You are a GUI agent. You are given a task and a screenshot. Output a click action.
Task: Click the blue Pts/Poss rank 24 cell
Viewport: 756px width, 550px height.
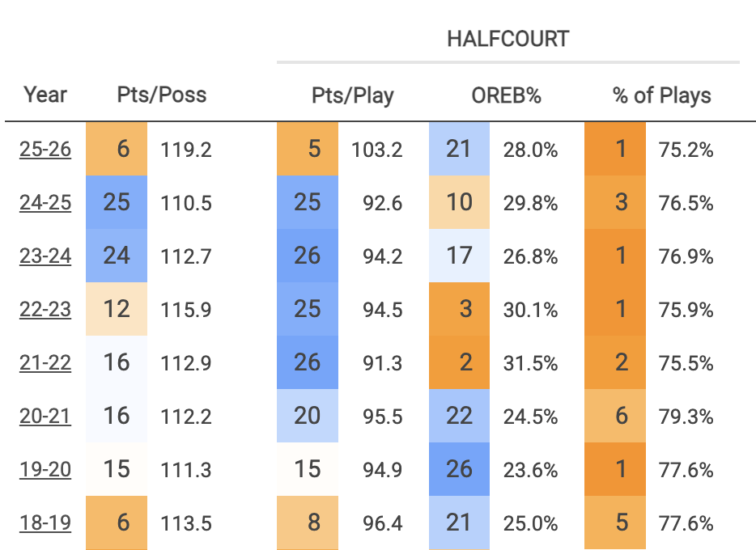pyautogui.click(x=117, y=256)
